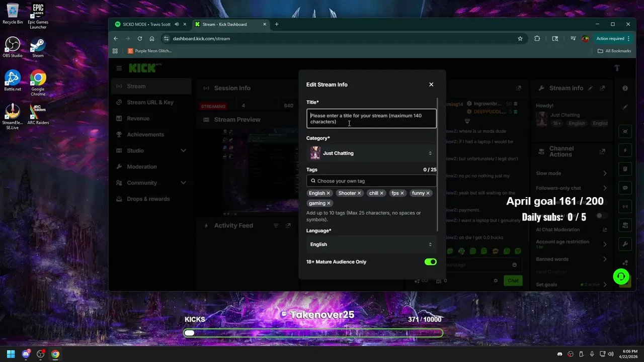Open OBS Studio desktop shortcut
This screenshot has width=644, height=362.
[x=13, y=48]
